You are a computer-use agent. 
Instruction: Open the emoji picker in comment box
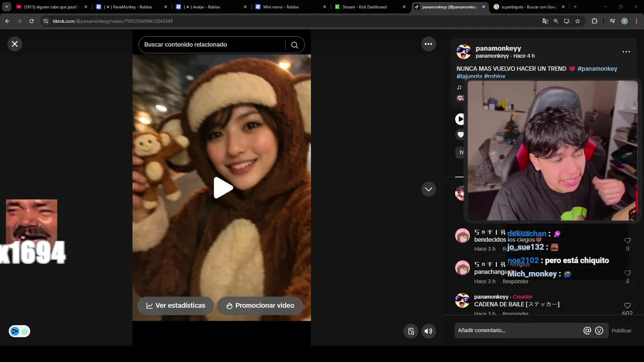(x=599, y=330)
